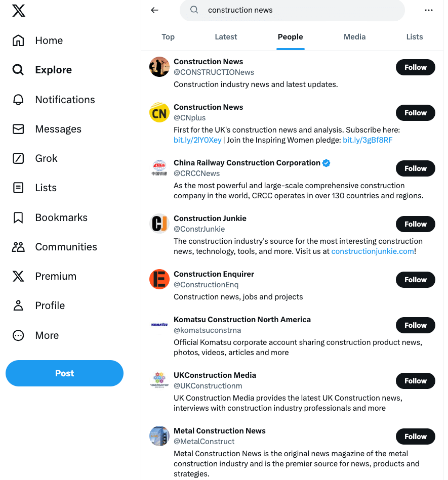Open the more options menu
The image size is (448, 480).
click(429, 10)
